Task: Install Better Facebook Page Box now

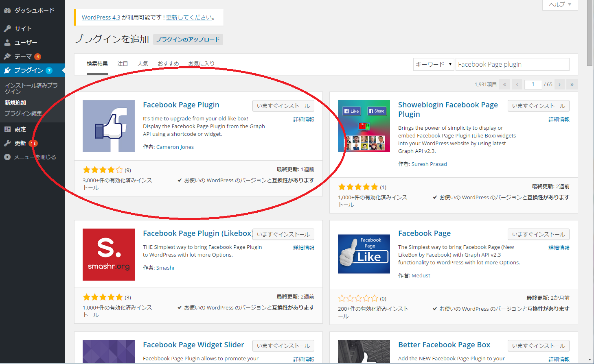Action: coord(539,346)
